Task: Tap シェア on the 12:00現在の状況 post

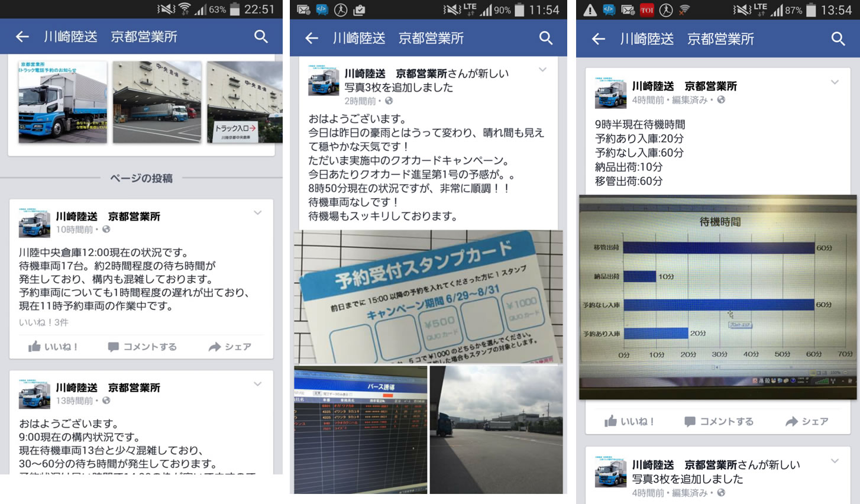Action: (x=230, y=347)
